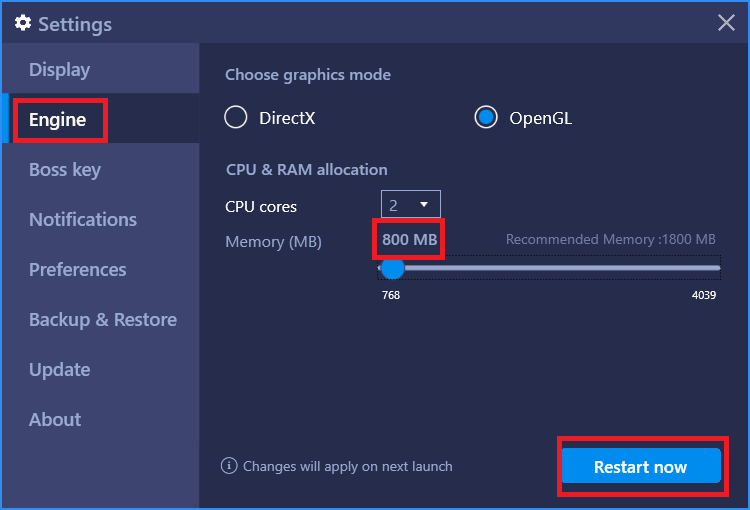This screenshot has height=510, width=750.
Task: Click the info icon beside Changes notice
Action: (229, 466)
